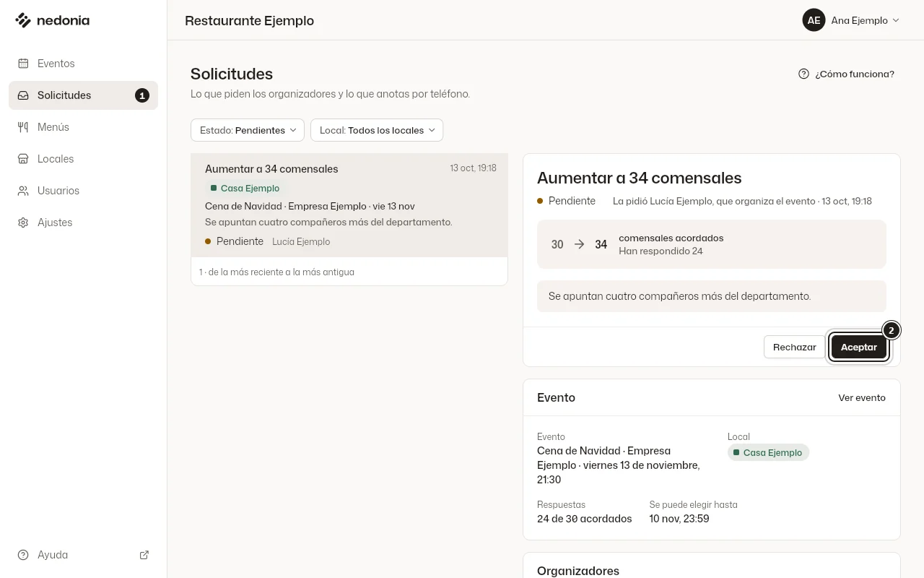Open the Usuarios page
The width and height of the screenshot is (924, 578).
tap(83, 191)
